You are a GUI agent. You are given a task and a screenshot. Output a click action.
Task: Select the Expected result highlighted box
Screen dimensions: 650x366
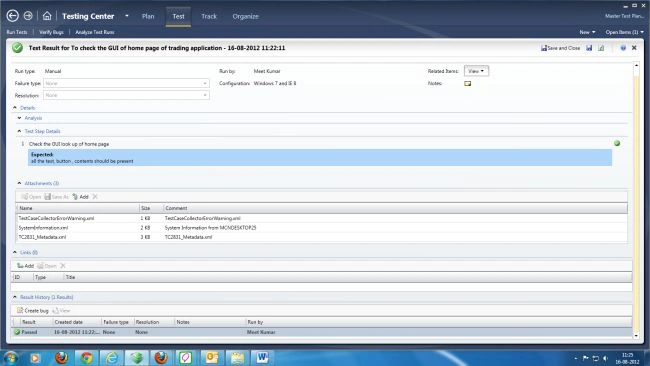320,158
